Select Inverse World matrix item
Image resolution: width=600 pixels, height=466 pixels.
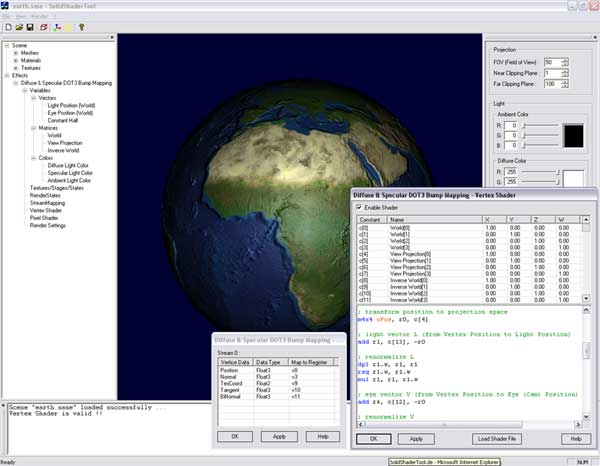(x=63, y=150)
